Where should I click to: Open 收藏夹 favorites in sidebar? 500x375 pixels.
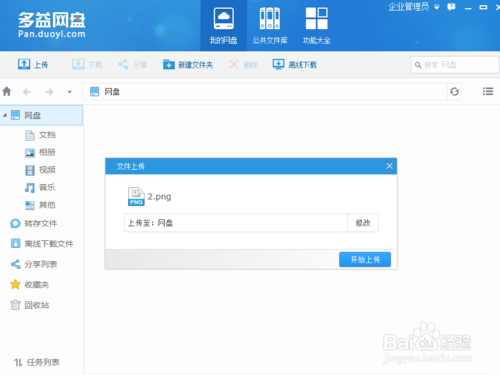tap(30, 285)
